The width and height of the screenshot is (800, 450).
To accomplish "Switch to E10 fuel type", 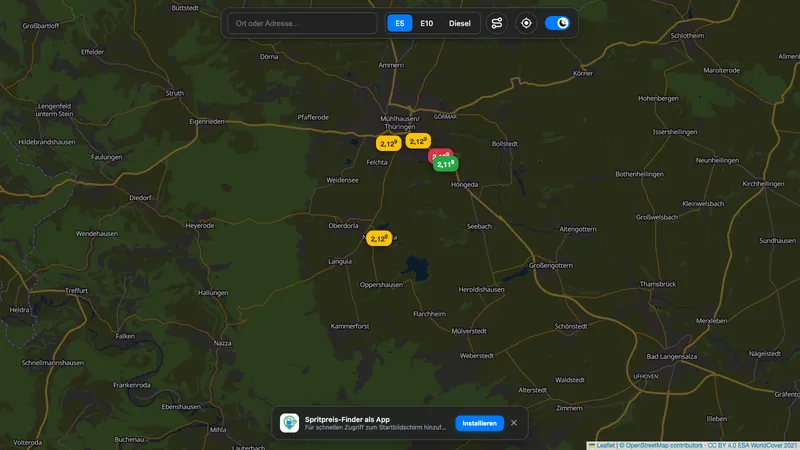I will coord(427,23).
